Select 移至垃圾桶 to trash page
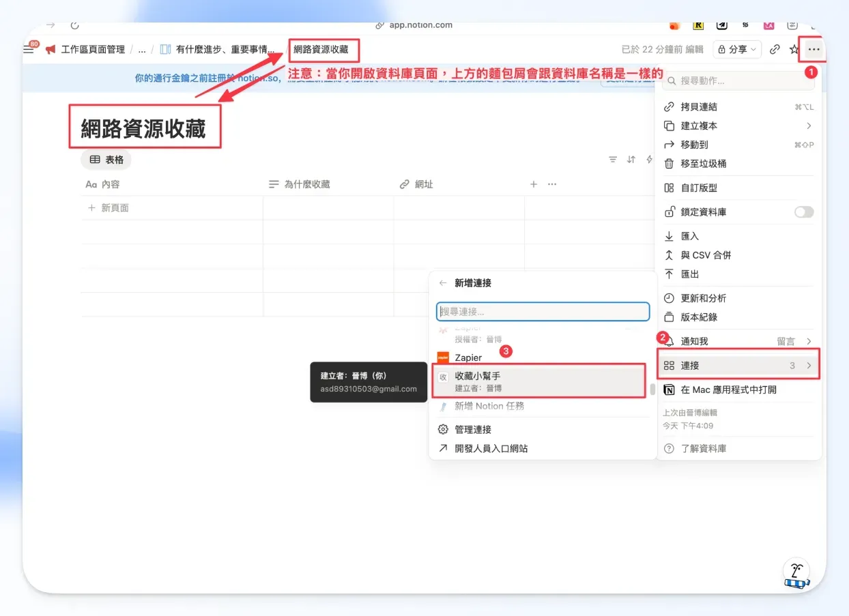The image size is (849, 616). pos(738,164)
